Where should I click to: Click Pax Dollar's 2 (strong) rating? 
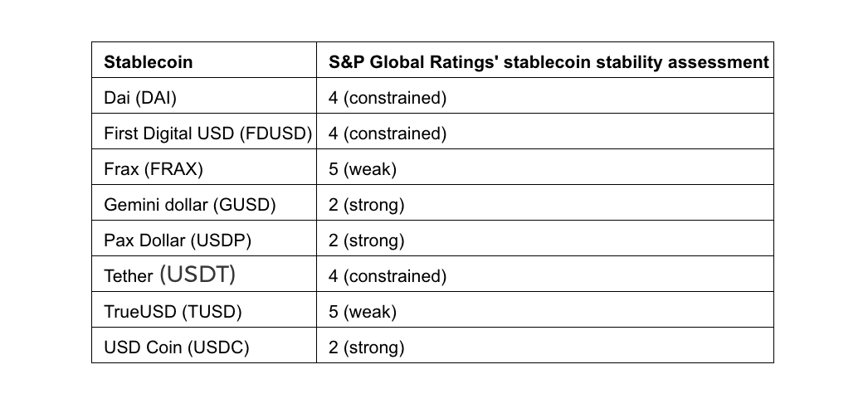pyautogui.click(x=366, y=241)
